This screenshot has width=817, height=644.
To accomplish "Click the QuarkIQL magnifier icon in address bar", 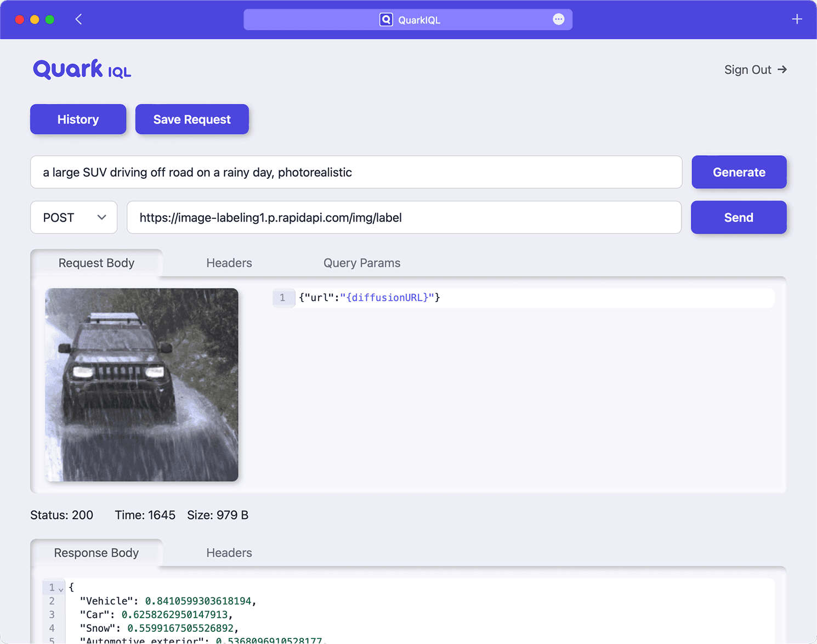I will tap(386, 20).
